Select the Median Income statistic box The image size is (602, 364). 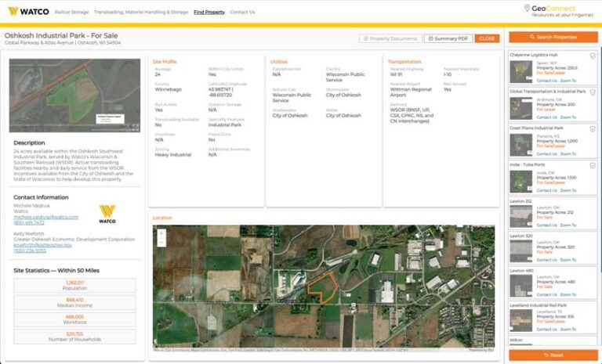click(x=75, y=303)
